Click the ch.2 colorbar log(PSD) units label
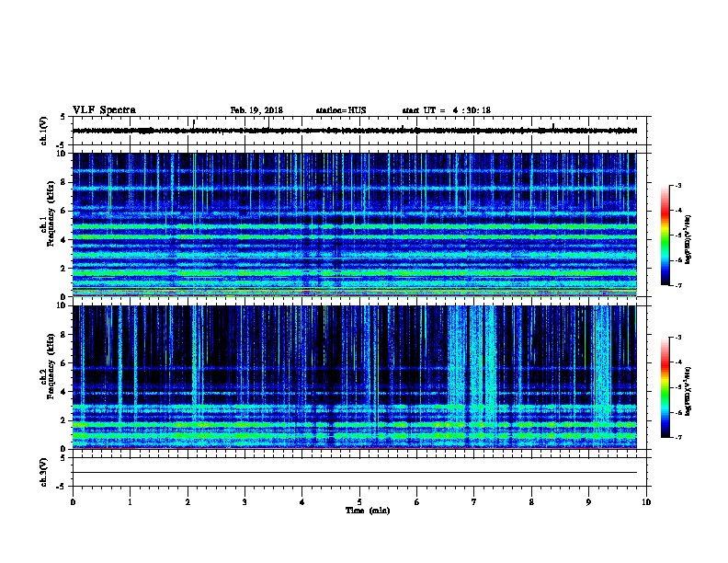This screenshot has height=563, width=728. [x=688, y=391]
